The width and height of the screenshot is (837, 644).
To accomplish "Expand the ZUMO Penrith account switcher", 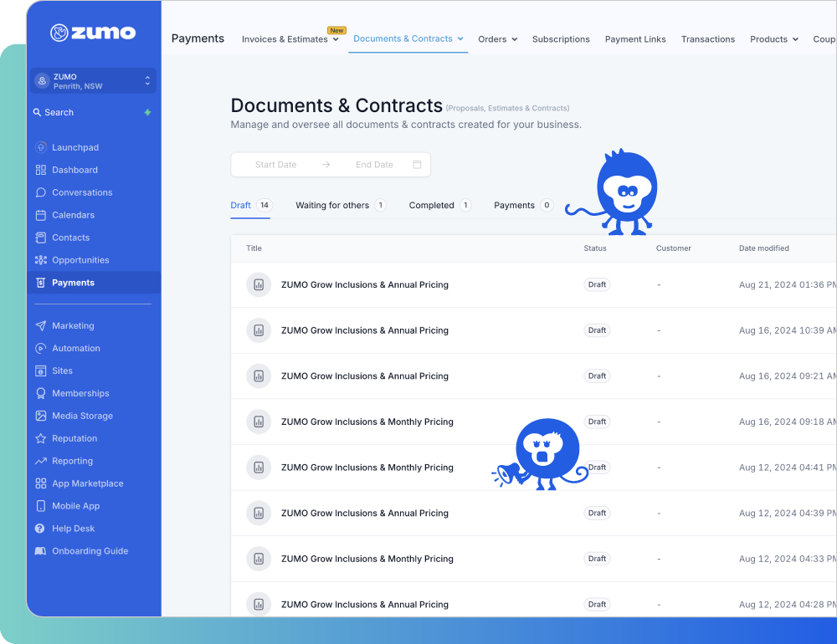I will [93, 80].
